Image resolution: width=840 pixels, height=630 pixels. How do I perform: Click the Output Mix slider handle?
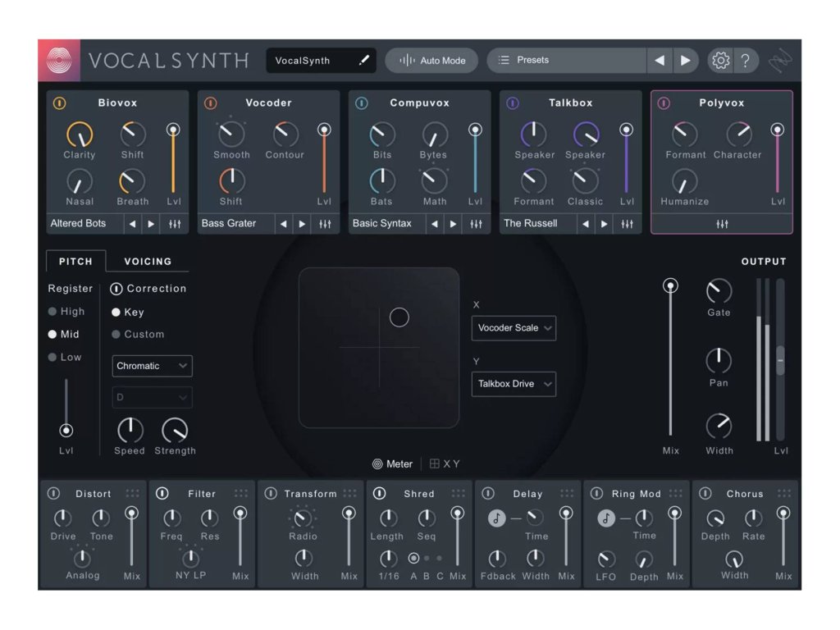[x=670, y=285]
